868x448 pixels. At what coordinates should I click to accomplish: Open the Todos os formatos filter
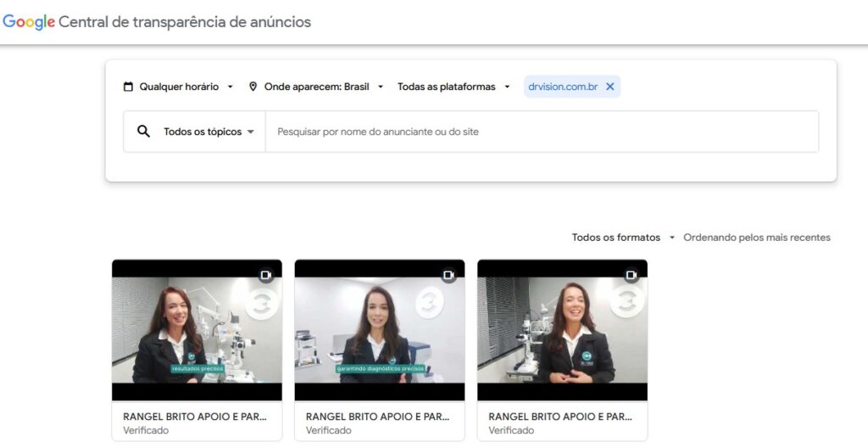coord(623,238)
